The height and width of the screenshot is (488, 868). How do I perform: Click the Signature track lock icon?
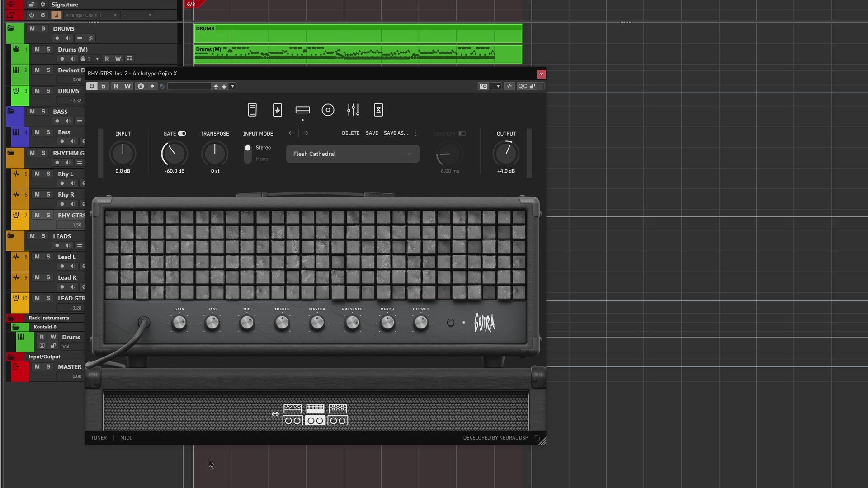pyautogui.click(x=31, y=5)
